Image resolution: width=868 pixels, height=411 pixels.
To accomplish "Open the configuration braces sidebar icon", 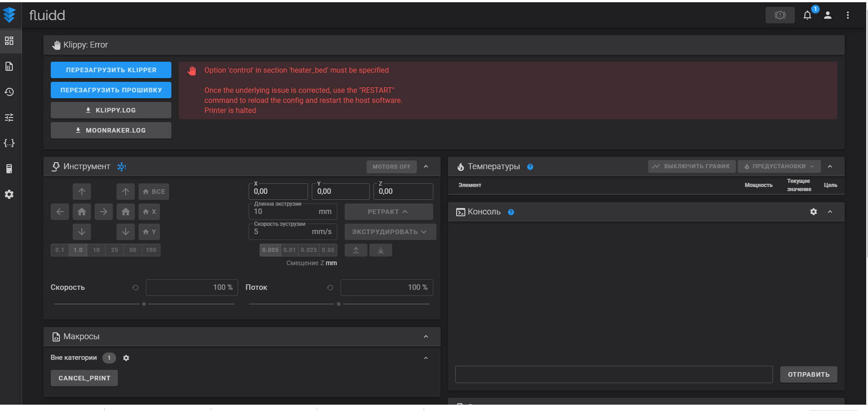I will [9, 143].
